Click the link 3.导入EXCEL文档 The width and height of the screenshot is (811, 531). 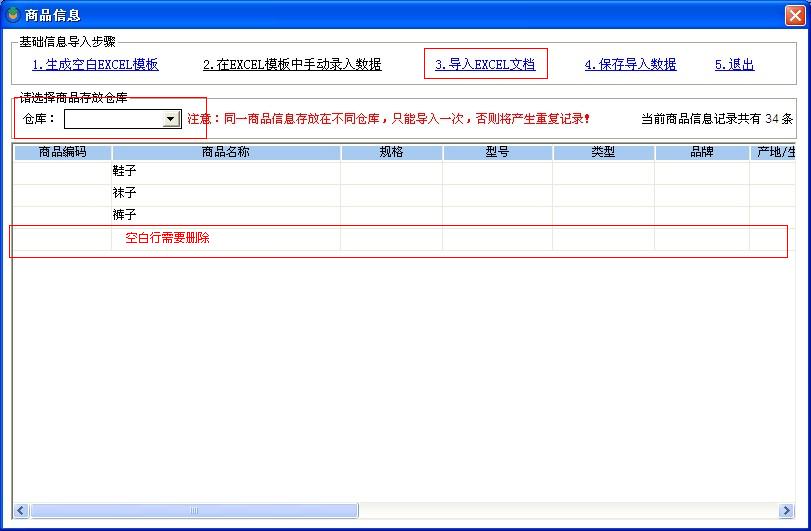click(485, 65)
